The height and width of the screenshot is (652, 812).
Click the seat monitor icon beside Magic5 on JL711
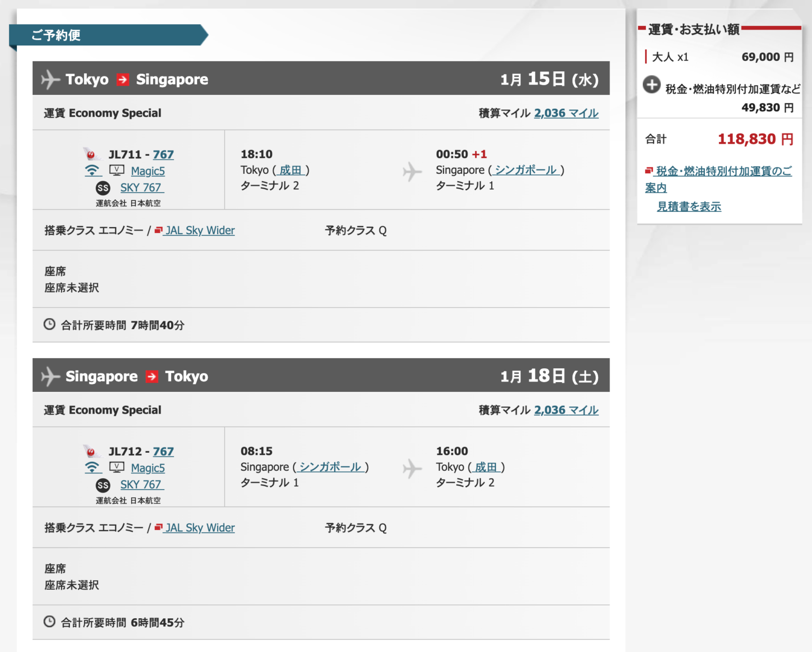point(116,171)
